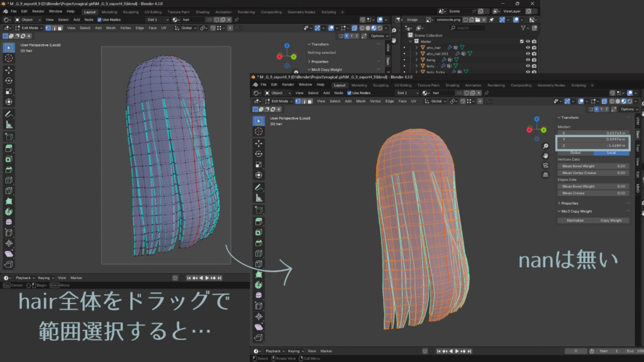Switch to Sculpting workspace tab in front window
This screenshot has width=644, height=362.
tap(381, 85)
